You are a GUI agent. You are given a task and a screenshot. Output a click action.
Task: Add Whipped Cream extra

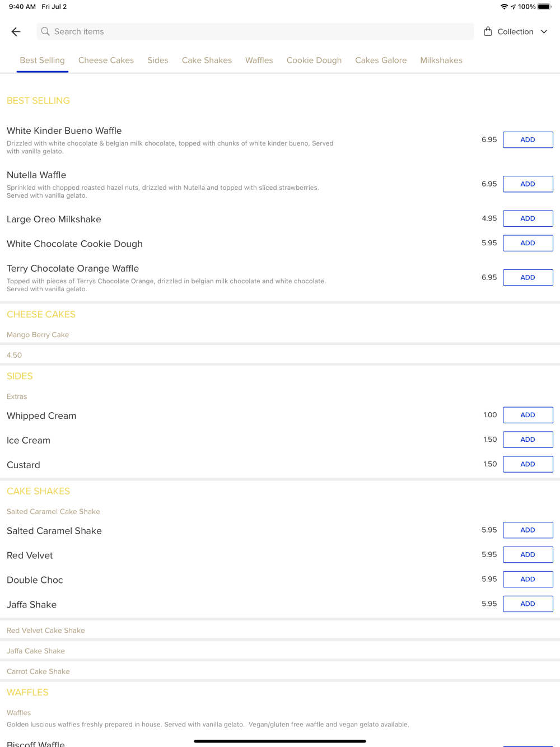click(x=528, y=415)
